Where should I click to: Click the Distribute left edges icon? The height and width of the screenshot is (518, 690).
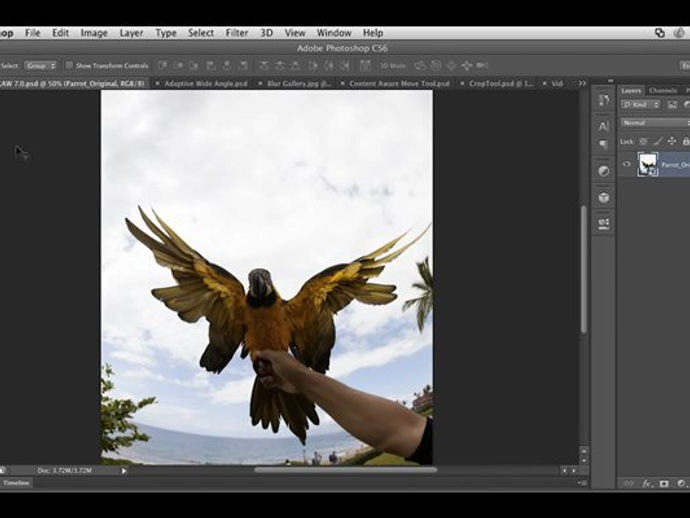[313, 66]
